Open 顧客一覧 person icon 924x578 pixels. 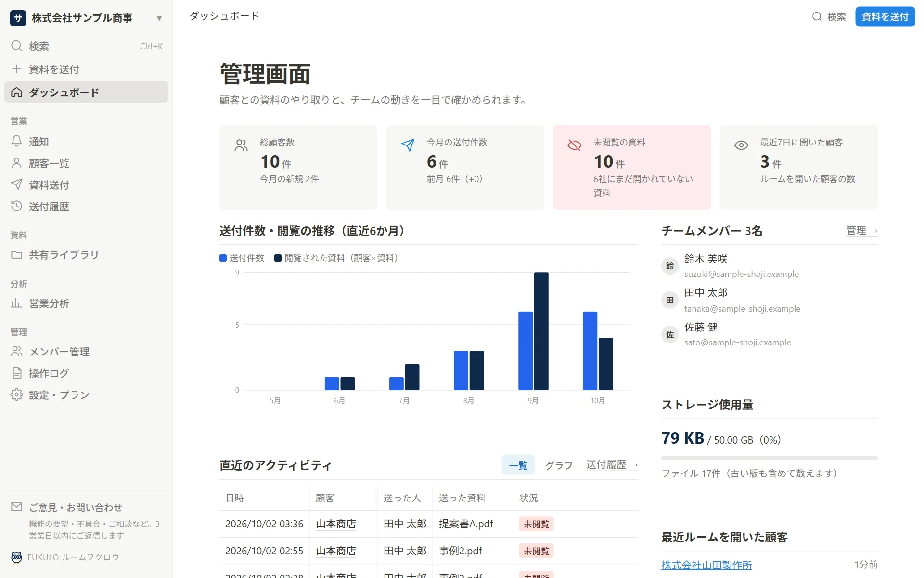pyautogui.click(x=17, y=163)
